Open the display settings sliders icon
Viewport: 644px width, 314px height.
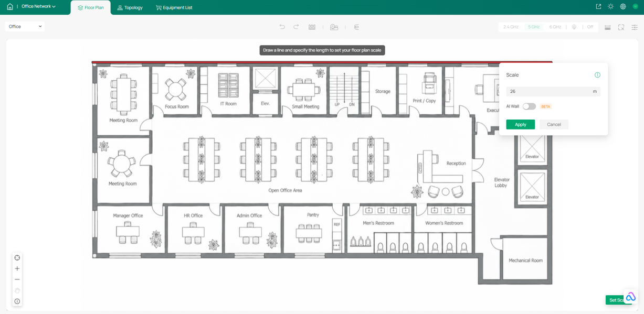[x=635, y=27]
